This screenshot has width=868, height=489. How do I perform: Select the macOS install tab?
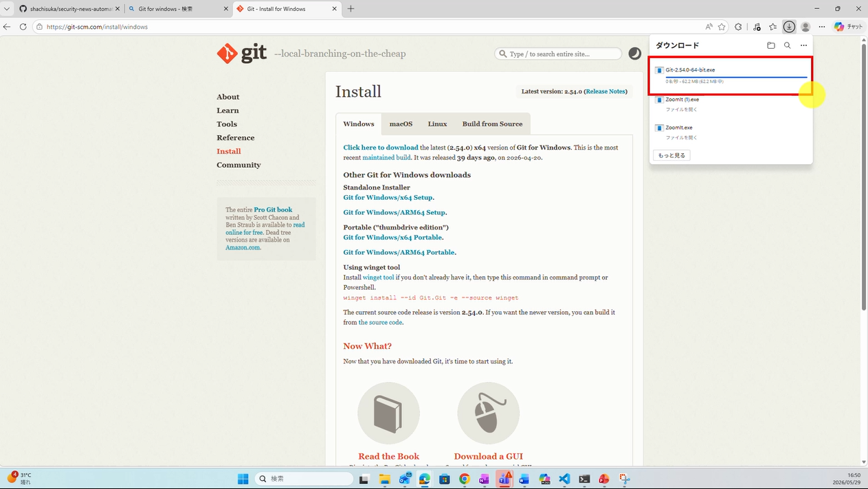[x=401, y=124]
